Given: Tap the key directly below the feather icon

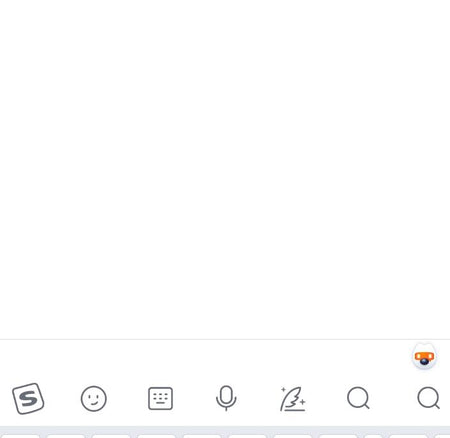Looking at the screenshot, I should tap(292, 436).
